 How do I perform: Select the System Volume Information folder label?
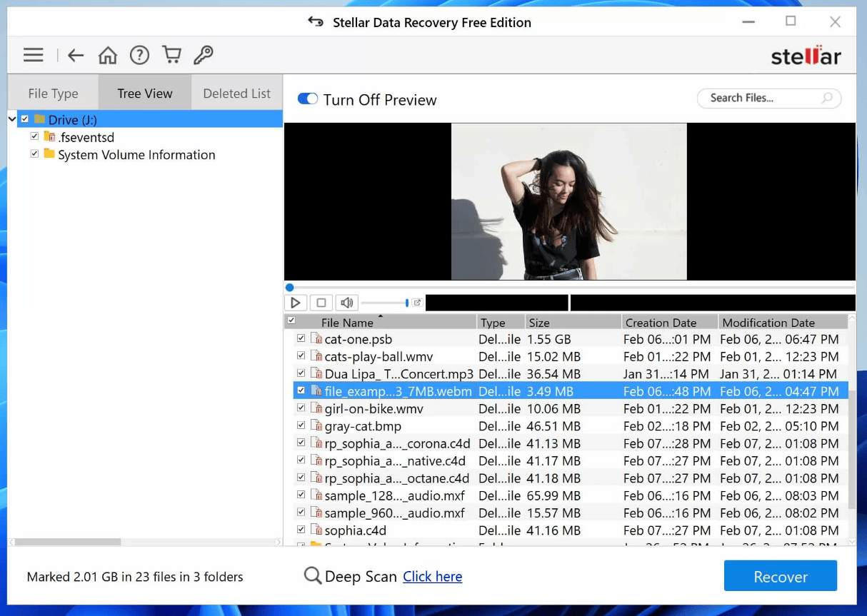tap(136, 154)
